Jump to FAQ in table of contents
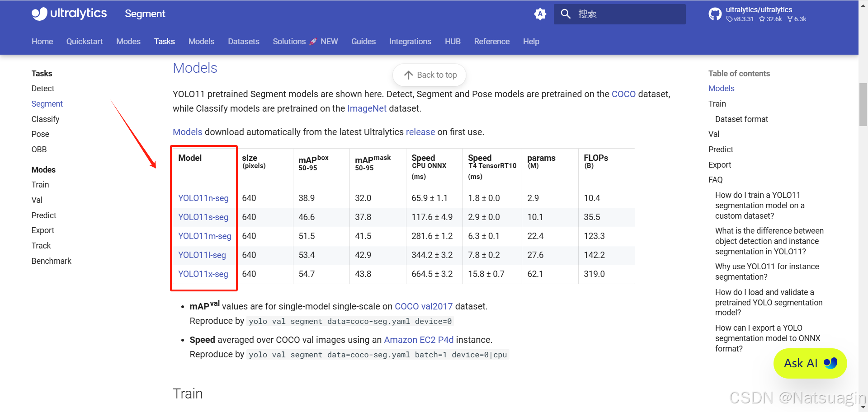This screenshot has width=868, height=412. click(716, 180)
